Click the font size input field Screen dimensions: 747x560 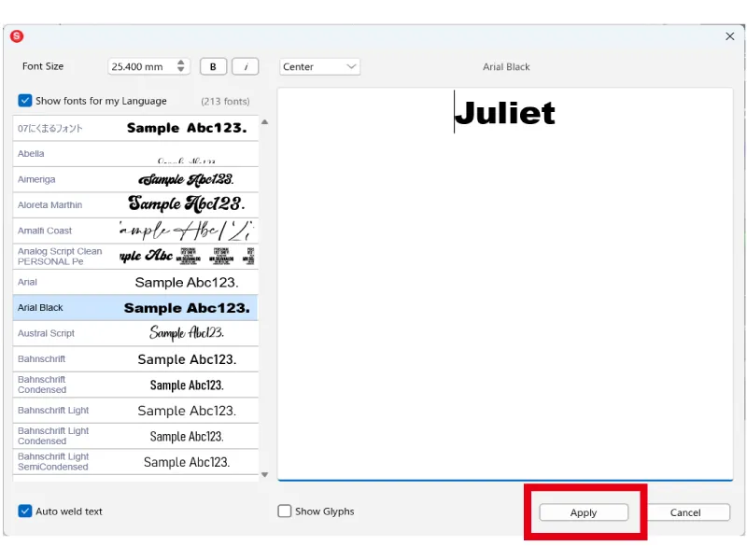(x=140, y=66)
